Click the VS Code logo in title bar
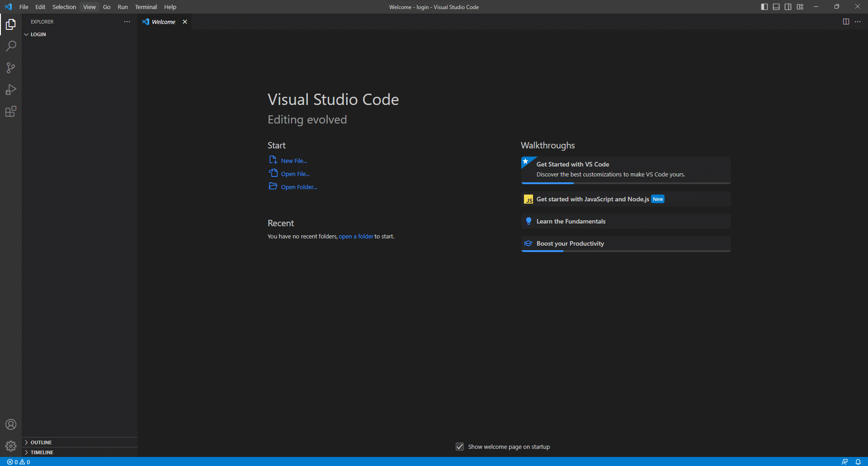 pyautogui.click(x=8, y=7)
